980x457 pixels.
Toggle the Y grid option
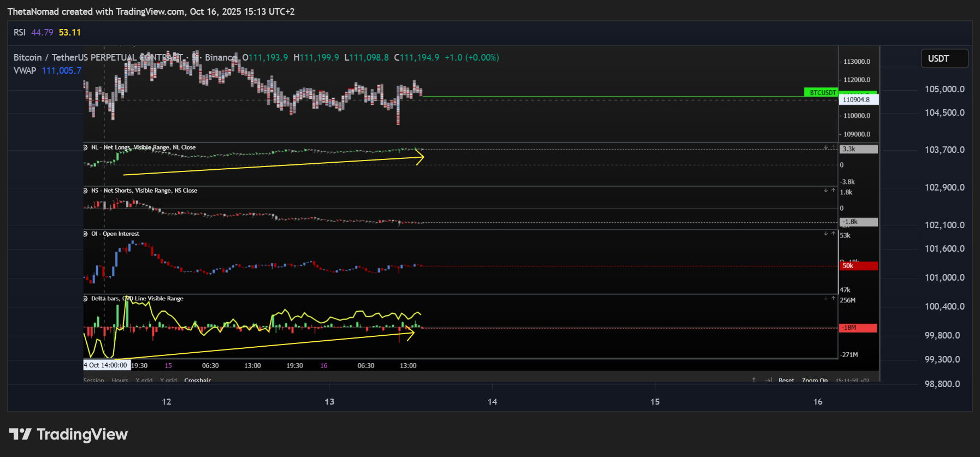168,381
